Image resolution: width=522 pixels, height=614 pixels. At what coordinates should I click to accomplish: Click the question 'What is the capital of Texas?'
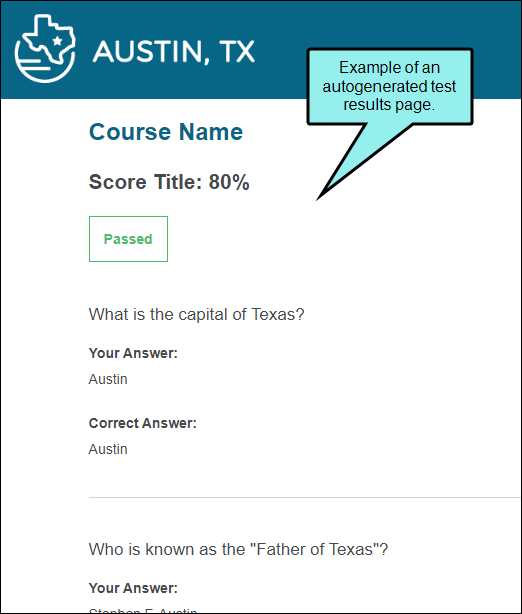pos(197,314)
